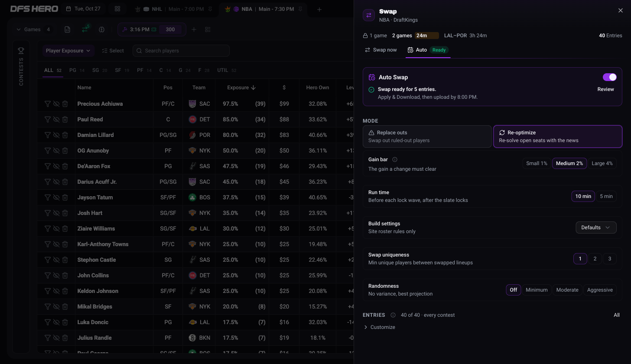This screenshot has width=631, height=364.
Task: Open the Build settings Defaults dropdown
Action: 596,227
